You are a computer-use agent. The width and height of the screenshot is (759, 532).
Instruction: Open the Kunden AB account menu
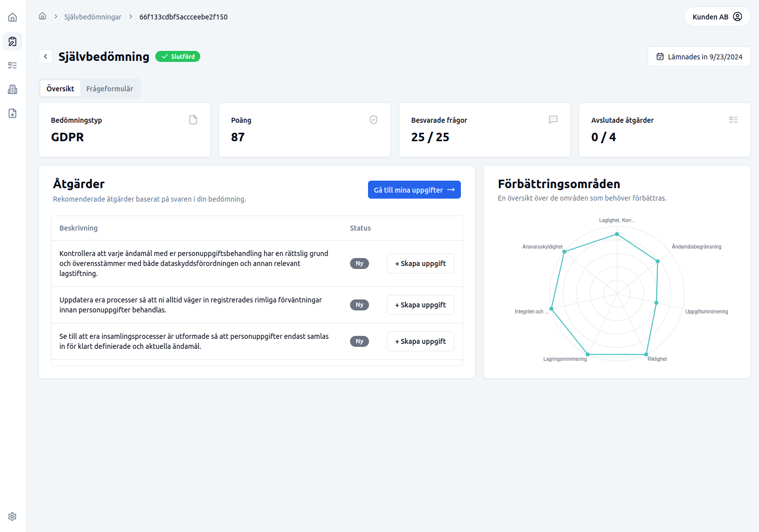pyautogui.click(x=717, y=16)
